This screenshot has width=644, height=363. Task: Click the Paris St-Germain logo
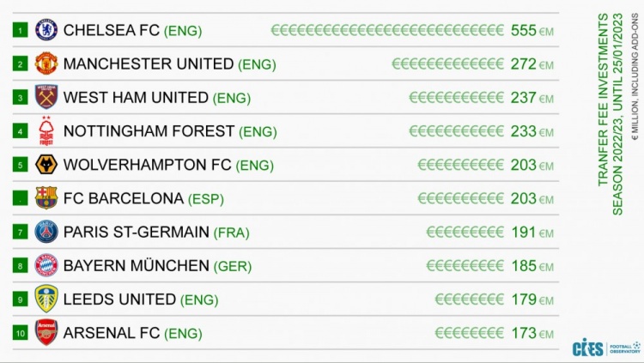(x=46, y=232)
